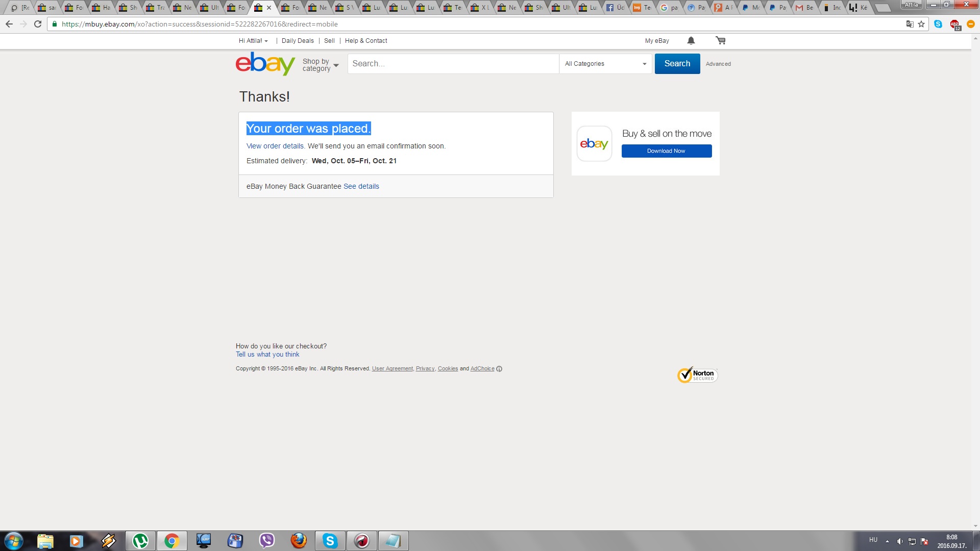The image size is (980, 551).
Task: Click Tell us what you think link
Action: click(x=267, y=355)
